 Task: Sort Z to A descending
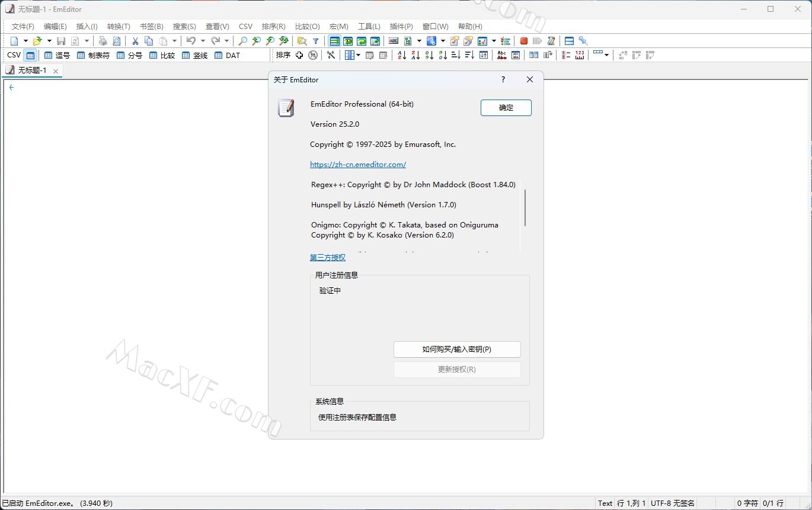[415, 55]
